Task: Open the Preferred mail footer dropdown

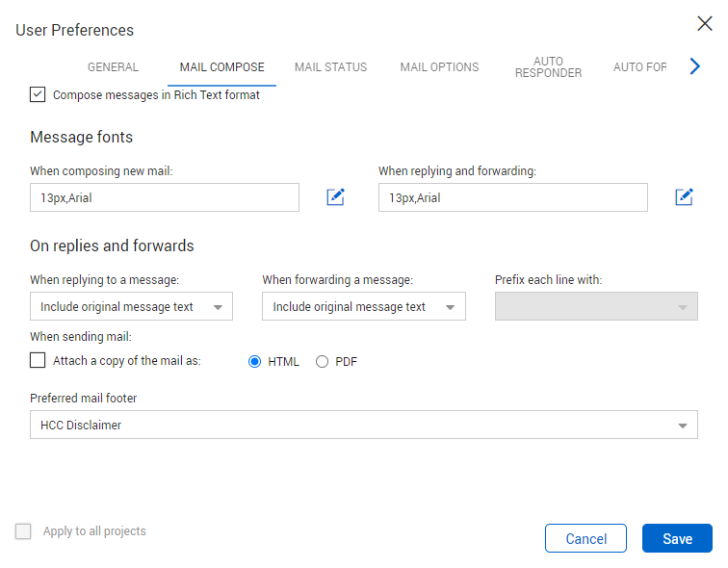Action: click(364, 425)
